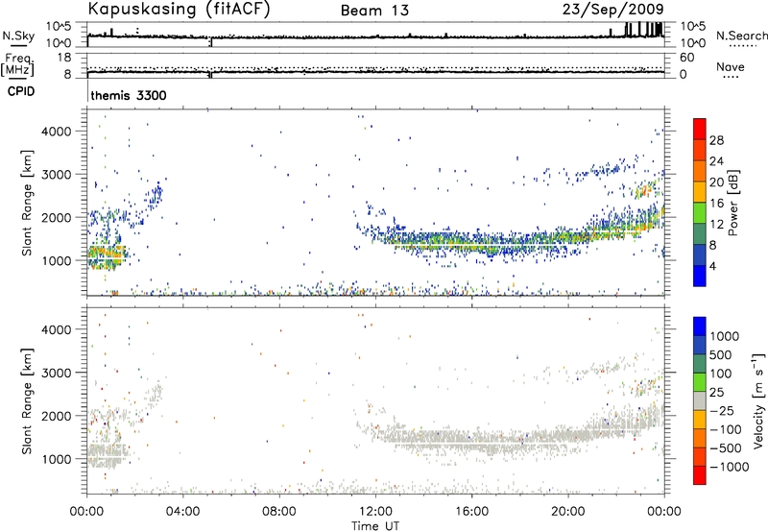Viewport: 768px width, 532px height.
Task: Click the 'CPID' label
Action: tap(21, 91)
